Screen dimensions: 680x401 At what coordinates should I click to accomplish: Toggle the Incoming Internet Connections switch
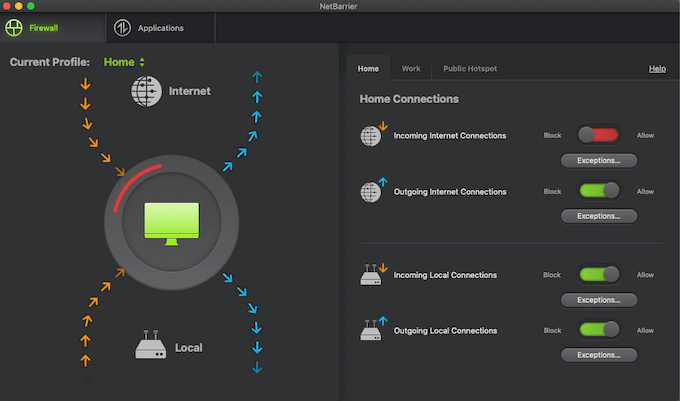point(598,135)
